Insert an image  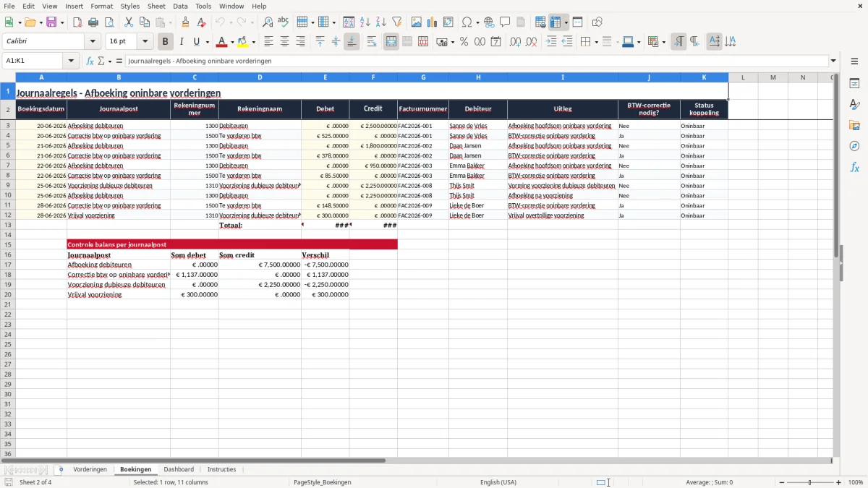point(417,22)
